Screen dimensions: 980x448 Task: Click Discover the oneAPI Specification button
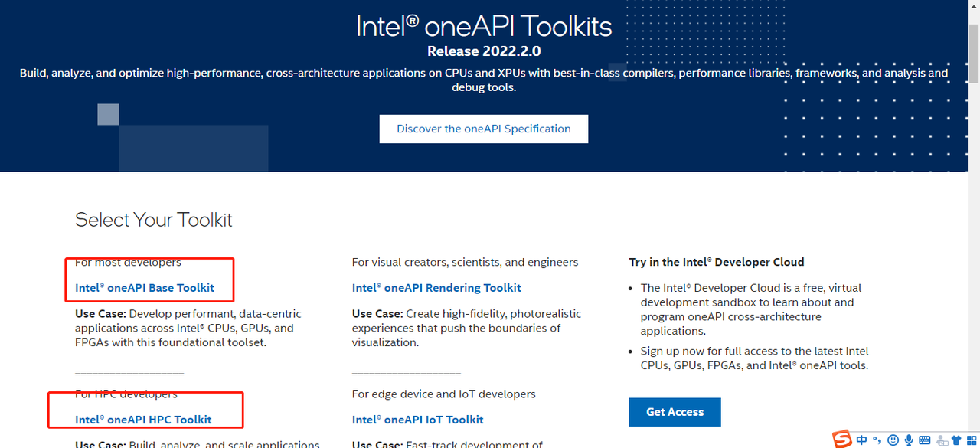click(483, 129)
